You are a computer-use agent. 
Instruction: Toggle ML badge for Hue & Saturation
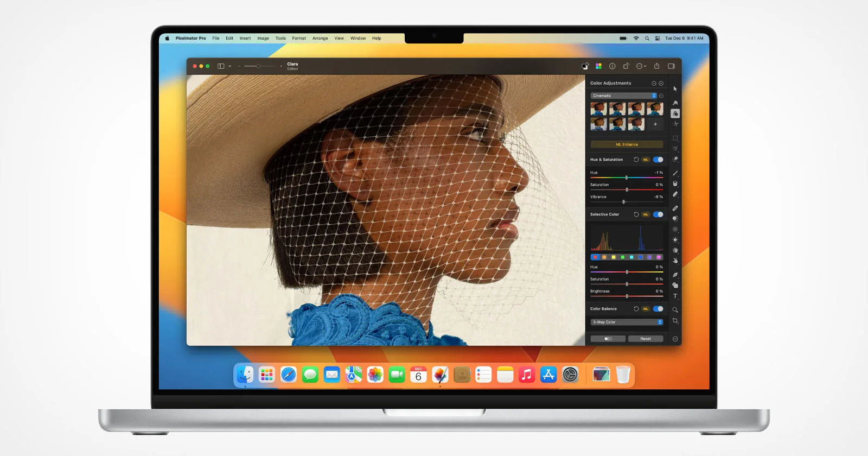coord(646,160)
